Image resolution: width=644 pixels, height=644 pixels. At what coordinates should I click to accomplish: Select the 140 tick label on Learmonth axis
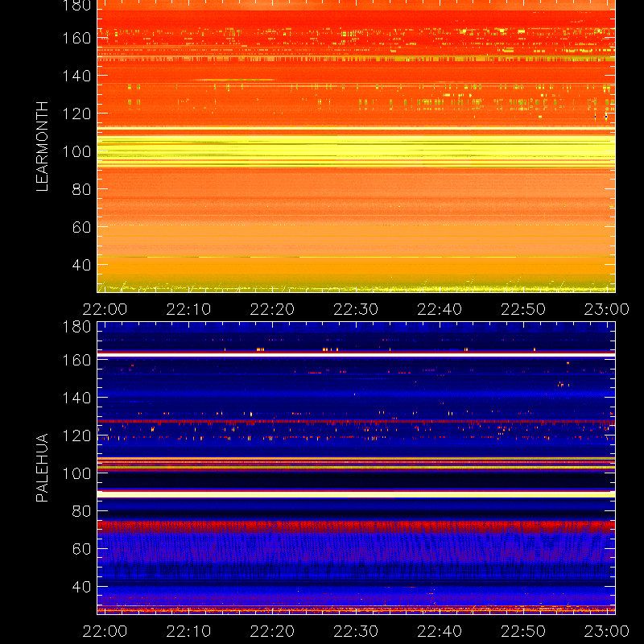[x=76, y=76]
